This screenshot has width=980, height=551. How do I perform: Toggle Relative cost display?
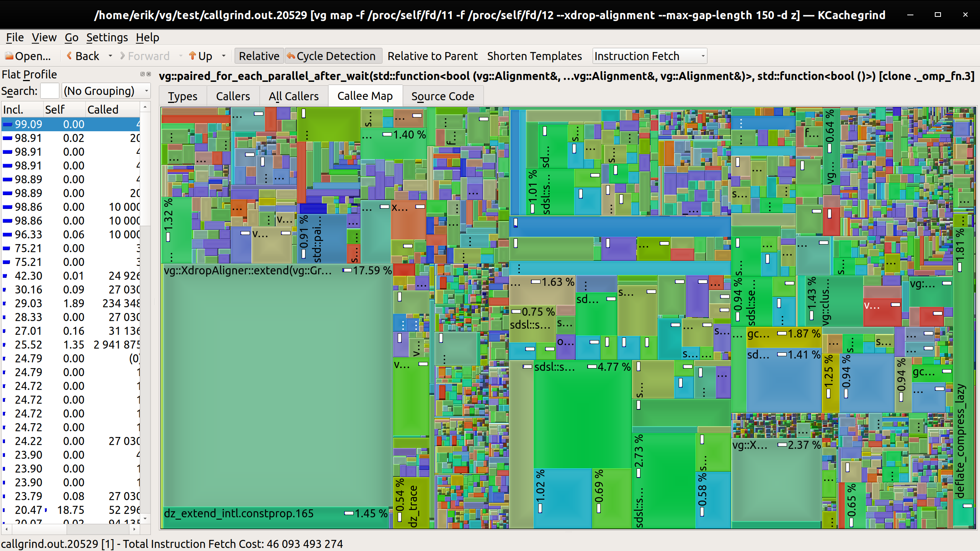pyautogui.click(x=259, y=56)
